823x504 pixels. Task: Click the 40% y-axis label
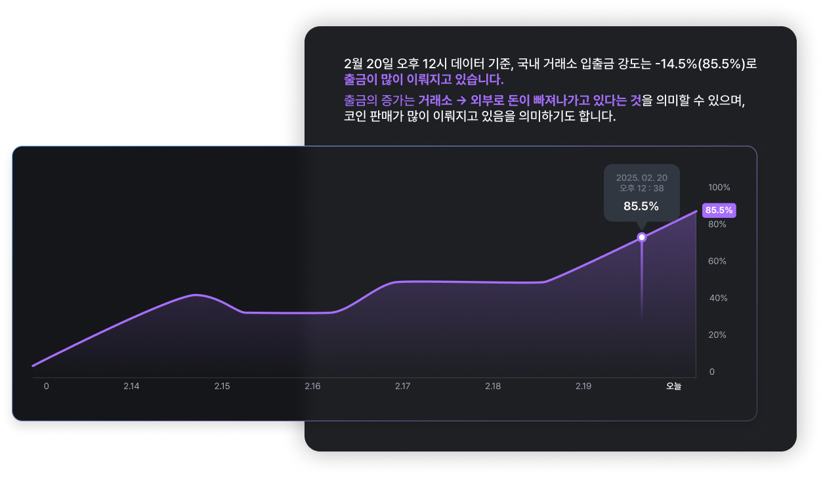click(x=717, y=298)
